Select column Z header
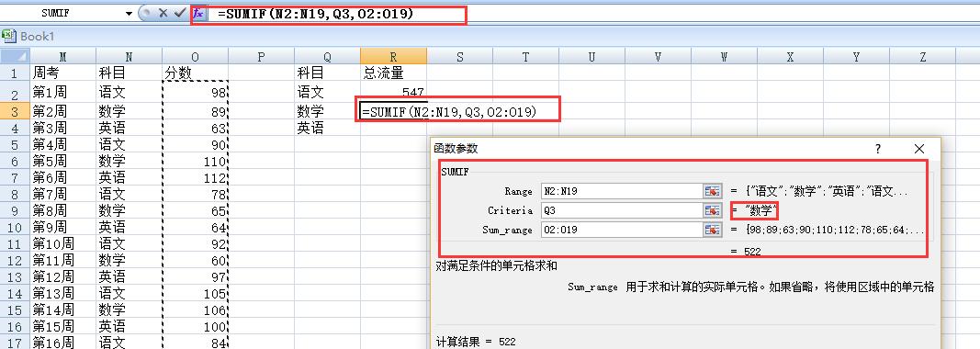Viewport: 980px width, 349px height. pyautogui.click(x=922, y=56)
